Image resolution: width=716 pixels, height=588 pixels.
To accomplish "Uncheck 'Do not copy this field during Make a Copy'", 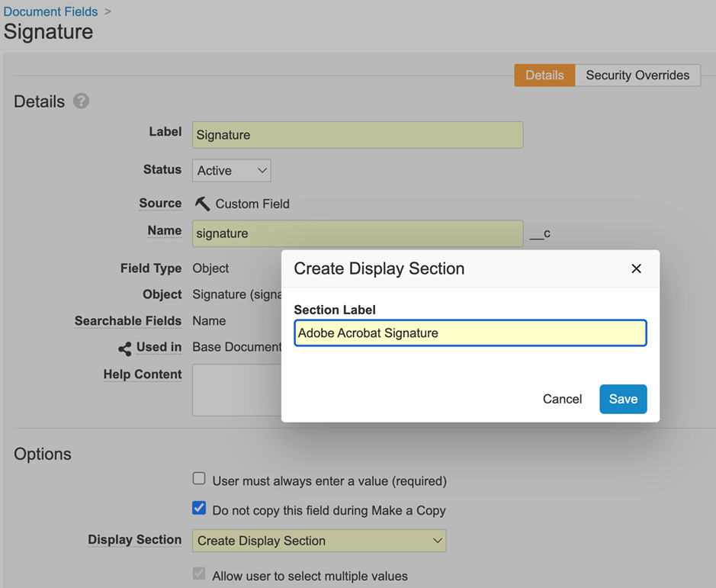I will [199, 508].
